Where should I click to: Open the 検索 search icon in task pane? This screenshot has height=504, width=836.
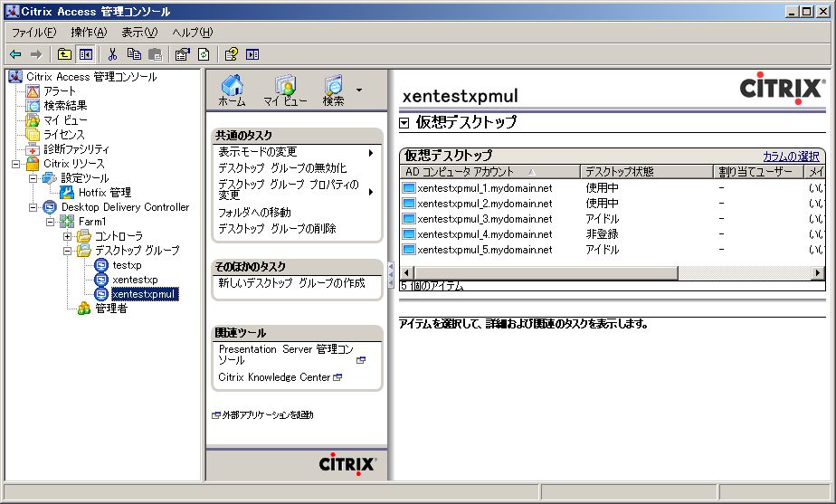click(x=334, y=90)
